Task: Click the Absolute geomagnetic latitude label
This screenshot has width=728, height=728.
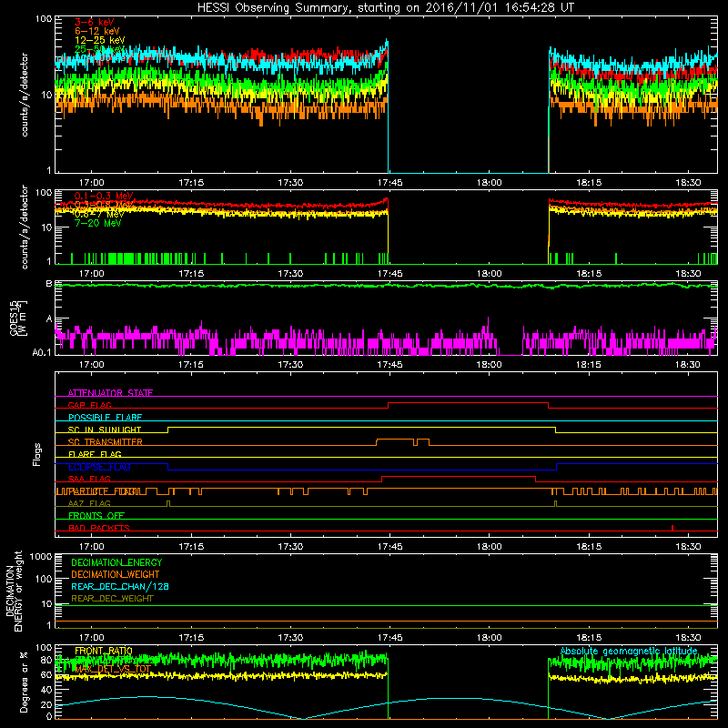Action: (629, 652)
